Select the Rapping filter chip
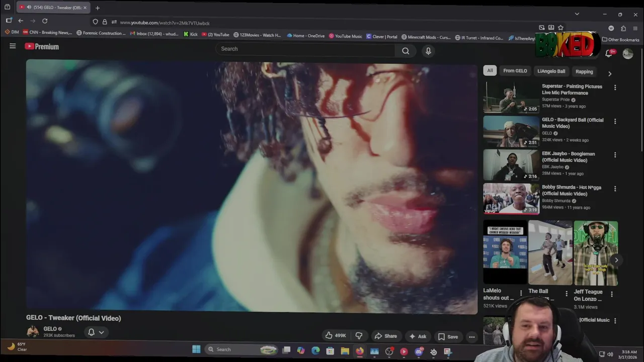This screenshot has height=362, width=644. (x=584, y=71)
